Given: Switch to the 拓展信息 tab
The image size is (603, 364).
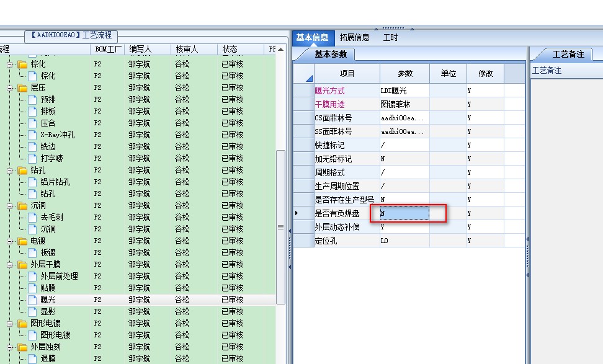Looking at the screenshot, I should pos(355,38).
